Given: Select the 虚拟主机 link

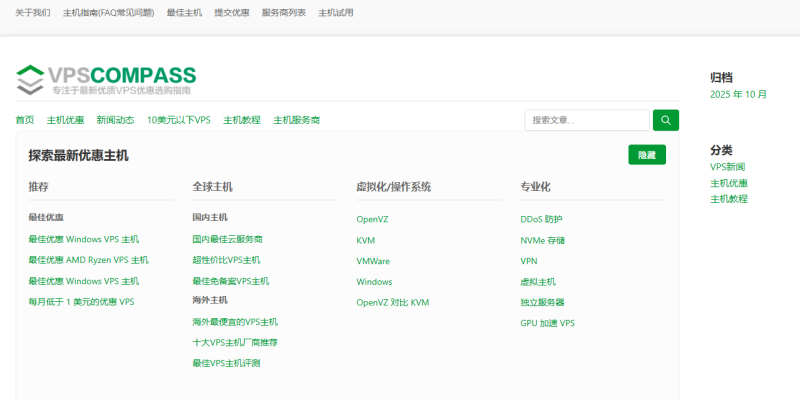Looking at the screenshot, I should pyautogui.click(x=538, y=282).
